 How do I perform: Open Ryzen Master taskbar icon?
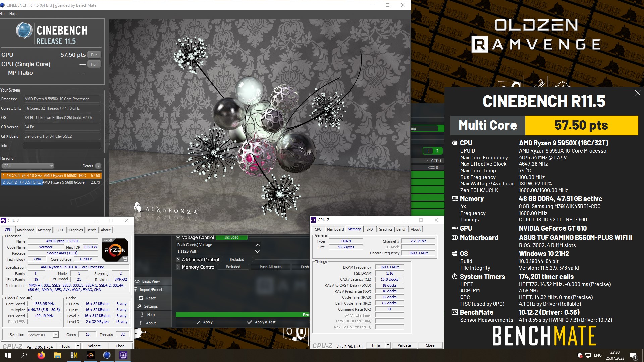click(90, 355)
